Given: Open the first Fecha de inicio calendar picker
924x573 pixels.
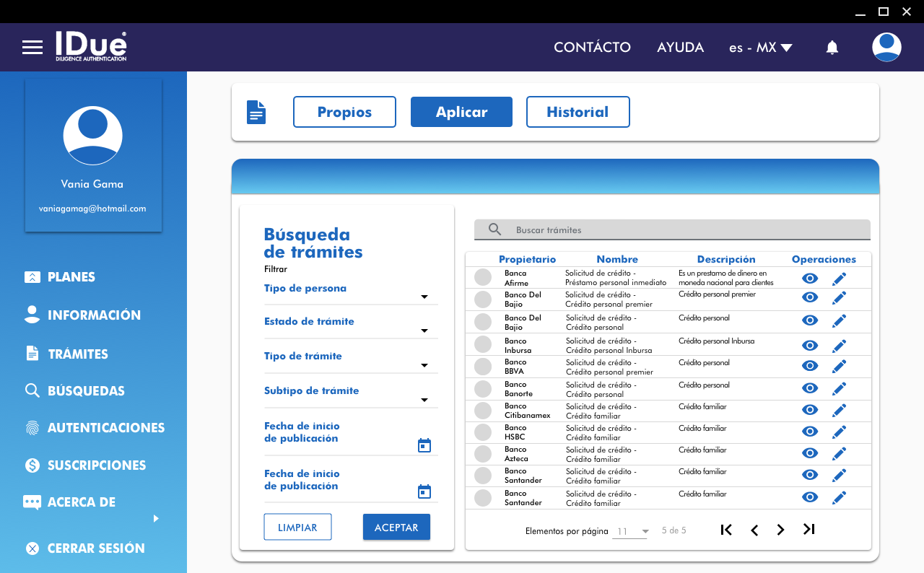Looking at the screenshot, I should [x=424, y=445].
